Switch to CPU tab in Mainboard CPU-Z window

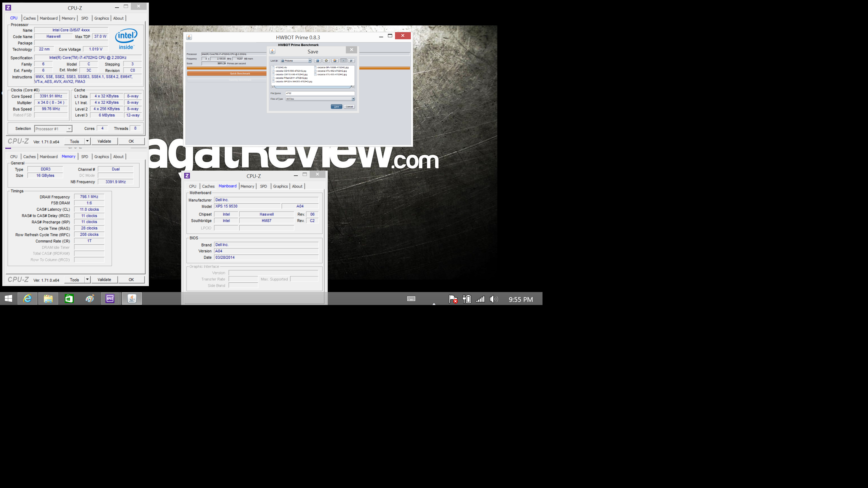pyautogui.click(x=192, y=186)
